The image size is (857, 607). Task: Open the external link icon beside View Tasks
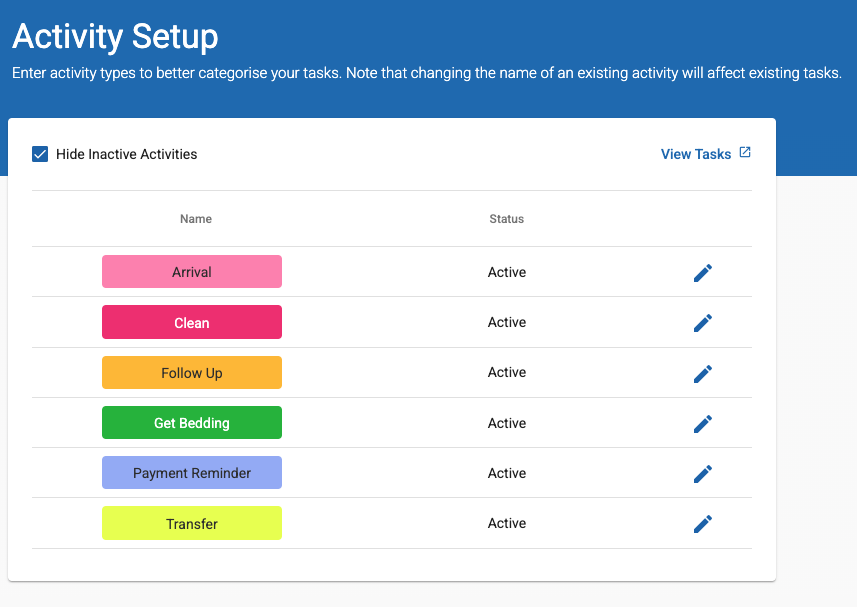pos(744,153)
